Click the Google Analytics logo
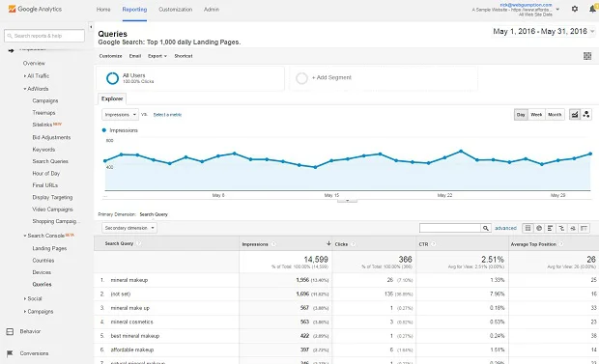Viewport: 599px width, 364px height. pyautogui.click(x=35, y=9)
